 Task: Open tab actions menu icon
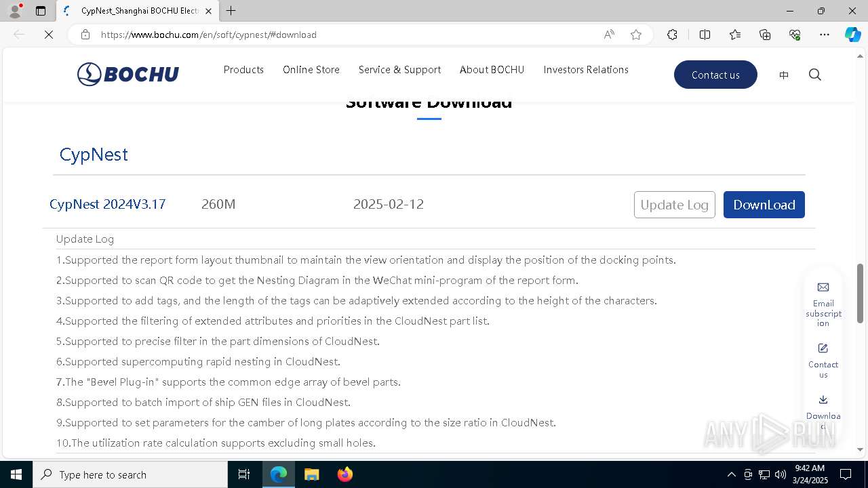[41, 11]
